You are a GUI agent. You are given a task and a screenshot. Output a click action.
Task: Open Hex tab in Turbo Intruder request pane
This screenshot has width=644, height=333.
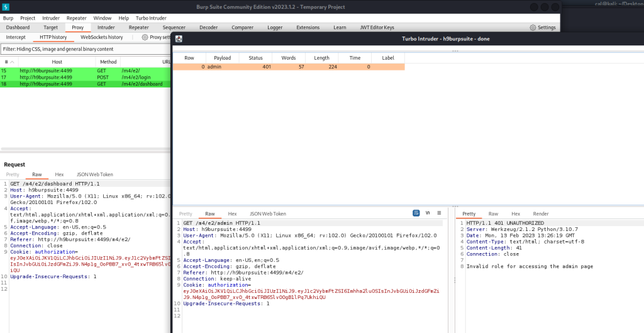pos(233,214)
